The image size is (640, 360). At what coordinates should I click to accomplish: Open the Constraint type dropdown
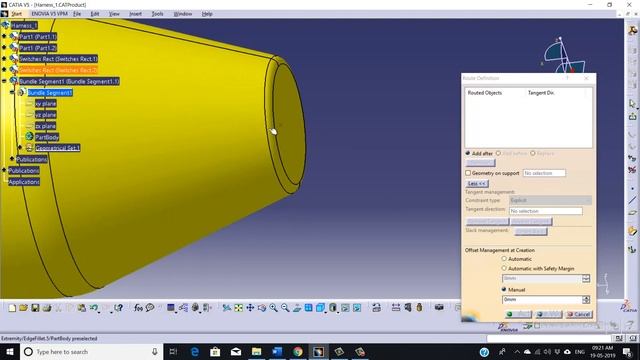pos(550,200)
